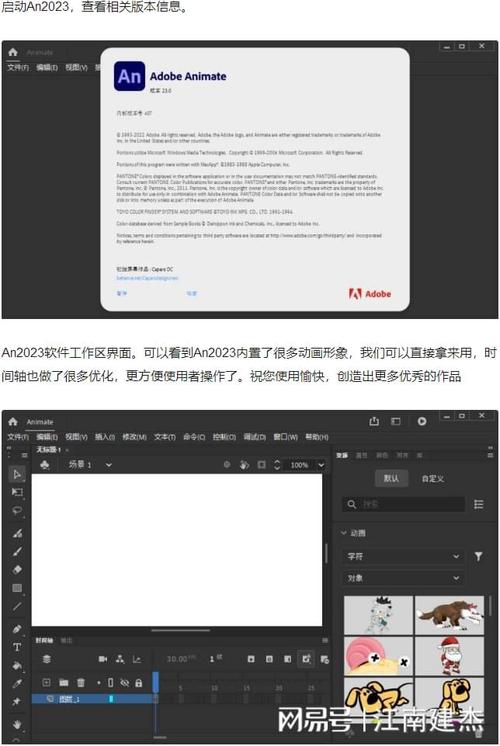Select the Pen tool in toolbar
Viewport: 500px width, 746px height.
(18, 629)
